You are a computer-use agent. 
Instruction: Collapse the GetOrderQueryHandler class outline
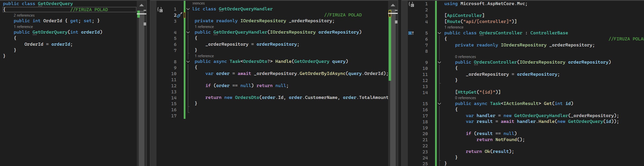tap(188, 9)
